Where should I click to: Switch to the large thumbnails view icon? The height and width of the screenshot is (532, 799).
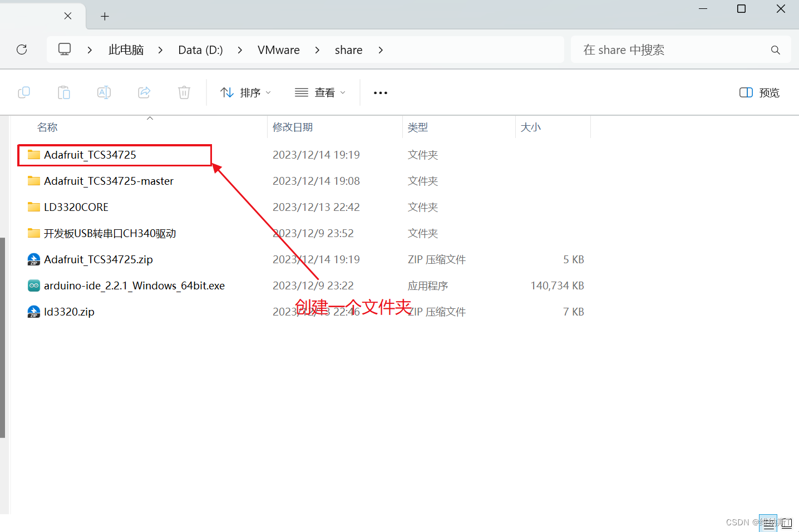click(x=787, y=523)
